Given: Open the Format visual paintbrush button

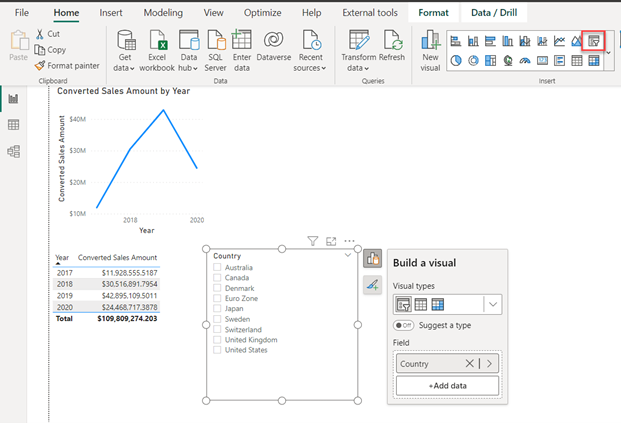Looking at the screenshot, I should click(x=372, y=285).
